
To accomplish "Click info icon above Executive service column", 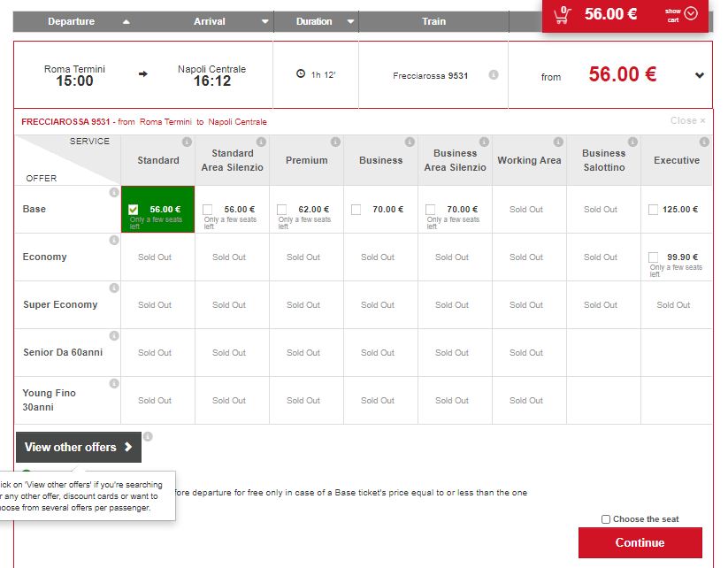I will click(x=704, y=142).
